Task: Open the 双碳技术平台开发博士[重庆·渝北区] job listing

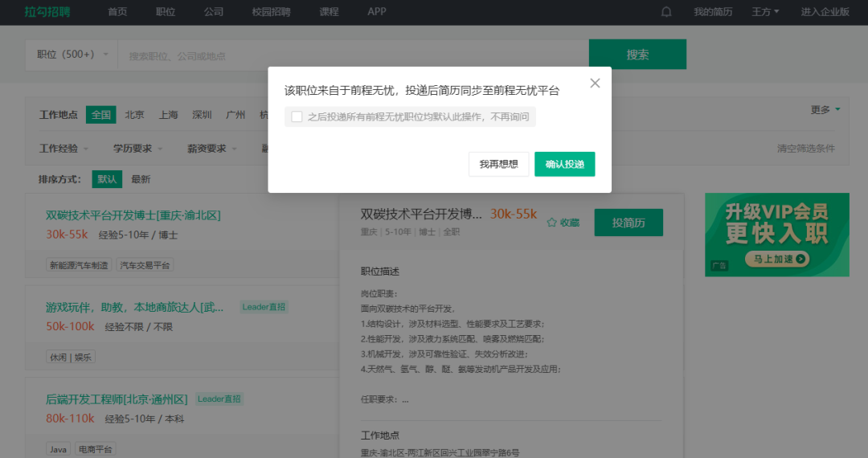Action: click(x=133, y=215)
